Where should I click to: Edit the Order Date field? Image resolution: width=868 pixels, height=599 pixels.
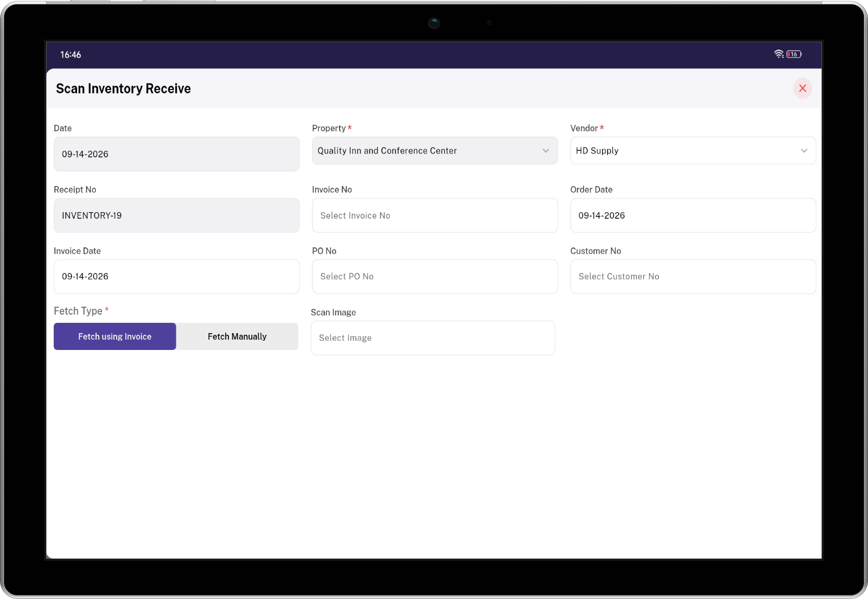point(693,215)
